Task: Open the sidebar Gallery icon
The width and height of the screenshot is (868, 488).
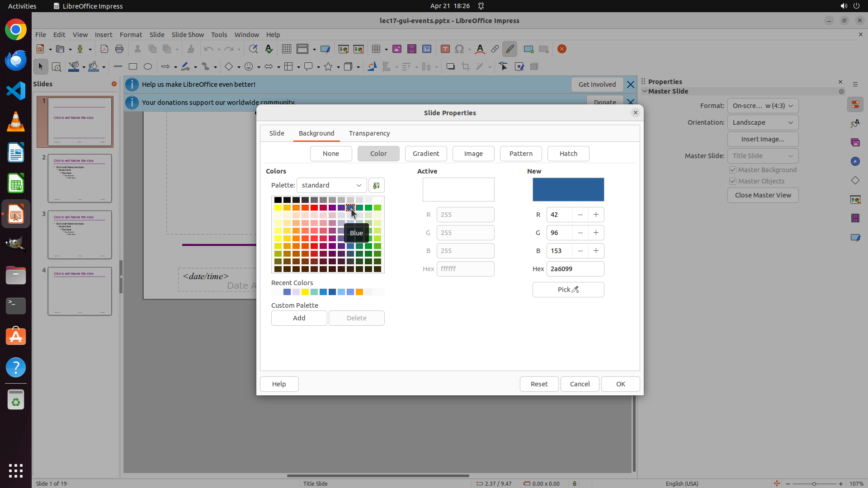Action: point(855,142)
